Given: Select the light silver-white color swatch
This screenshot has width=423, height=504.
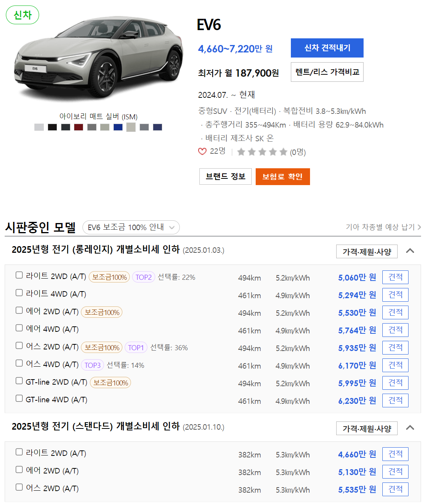Looking at the screenshot, I should point(39,127).
